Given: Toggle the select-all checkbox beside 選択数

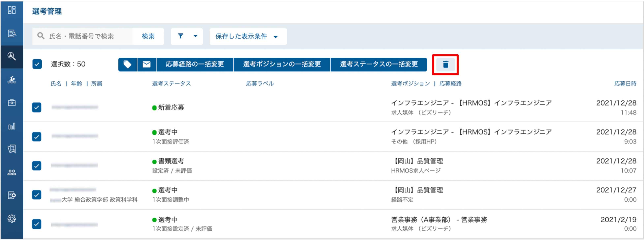Looking at the screenshot, I should click(x=37, y=64).
